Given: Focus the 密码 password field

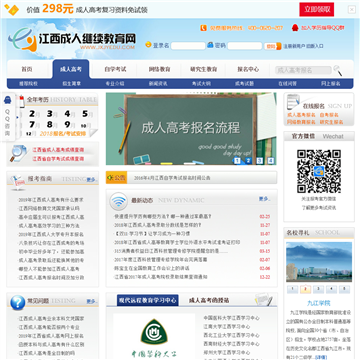Looking at the screenshot, I should (x=245, y=46).
